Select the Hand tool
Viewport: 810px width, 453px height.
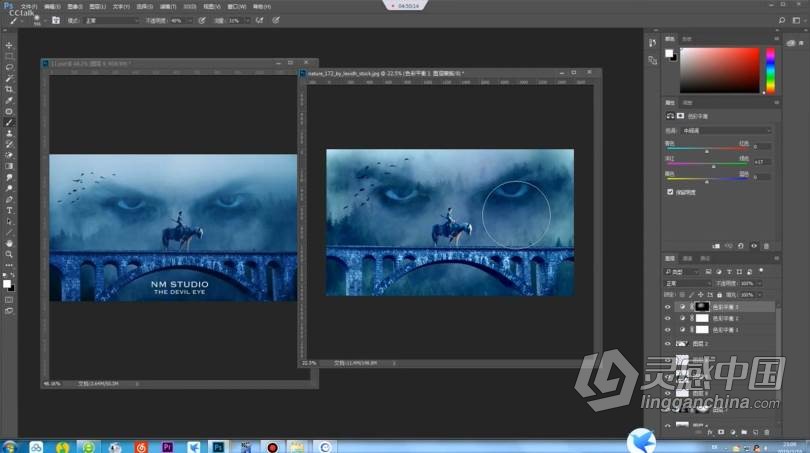click(9, 243)
